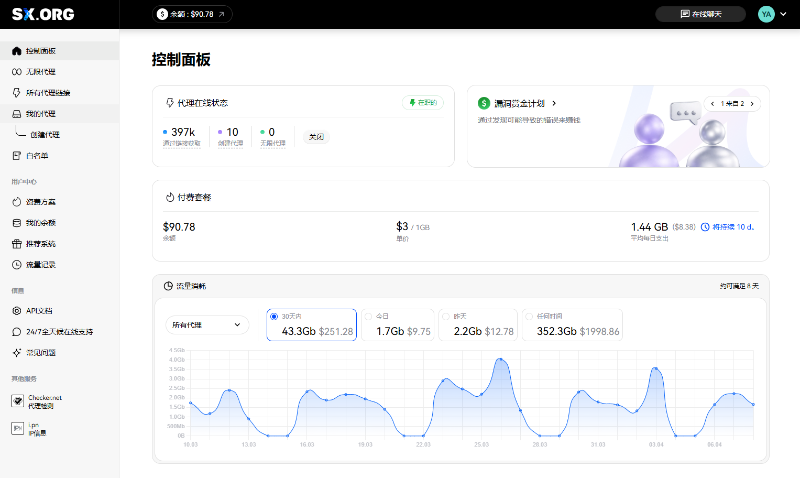Open 我的代理 in the sidebar
The image size is (800, 478).
40,113
